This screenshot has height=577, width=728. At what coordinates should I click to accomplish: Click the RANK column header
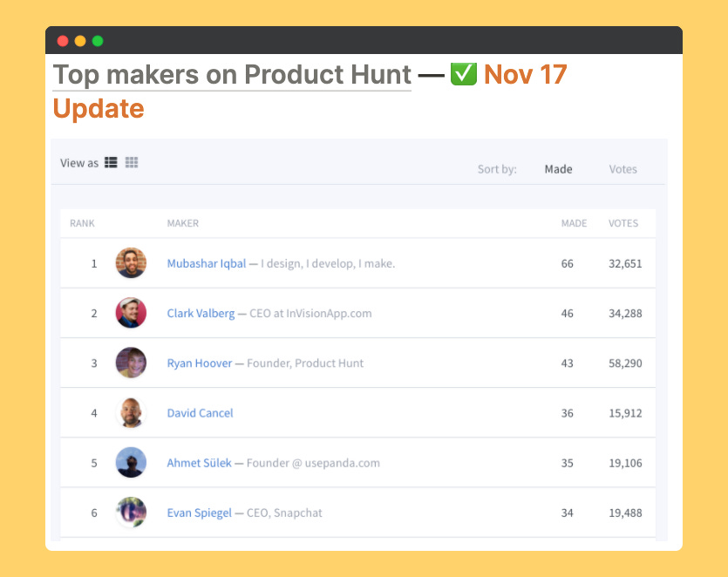click(82, 223)
